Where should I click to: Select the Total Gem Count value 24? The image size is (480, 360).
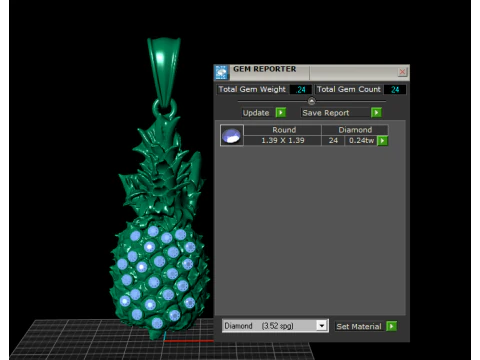pos(395,89)
